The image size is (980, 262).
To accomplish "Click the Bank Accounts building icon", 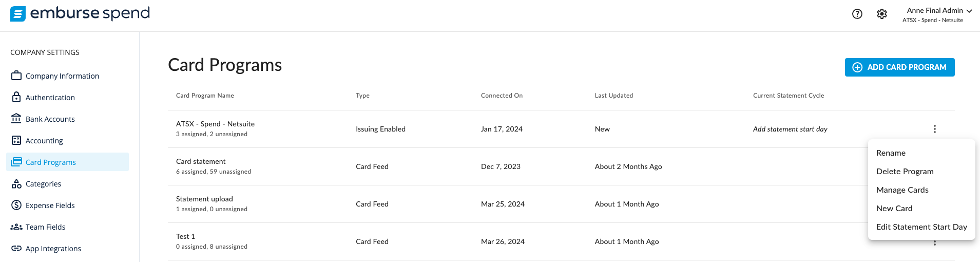I will (x=16, y=119).
